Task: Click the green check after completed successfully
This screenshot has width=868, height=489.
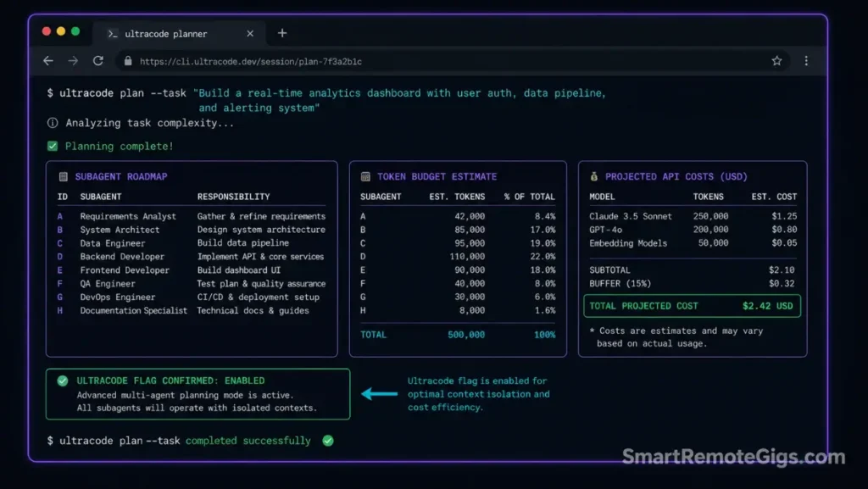Action: [x=328, y=441]
